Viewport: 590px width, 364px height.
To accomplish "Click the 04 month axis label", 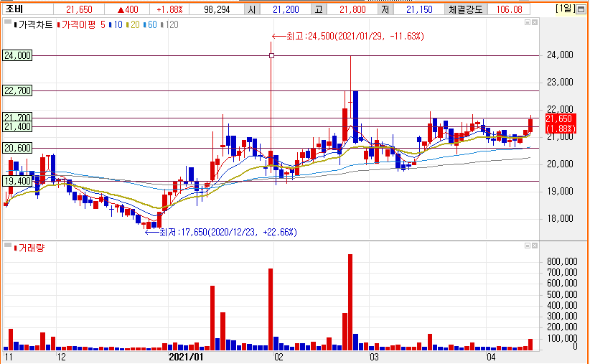I will 491,357.
